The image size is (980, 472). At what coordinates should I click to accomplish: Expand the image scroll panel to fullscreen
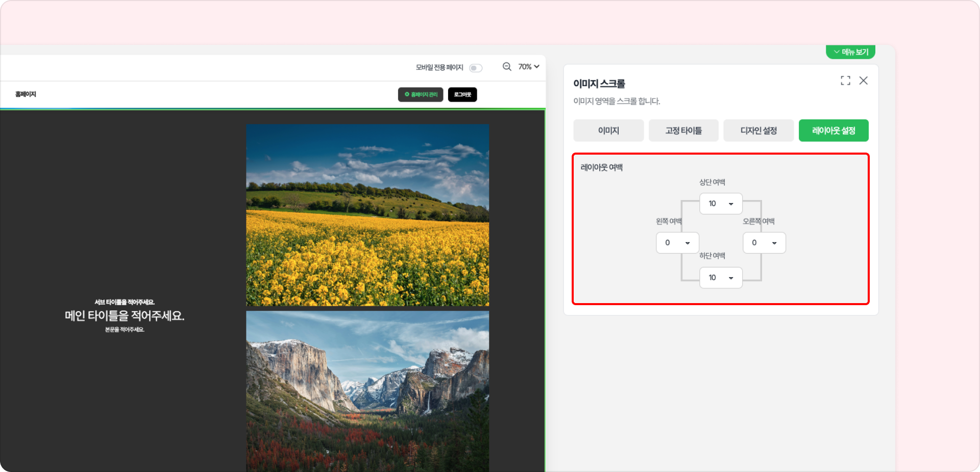[845, 81]
